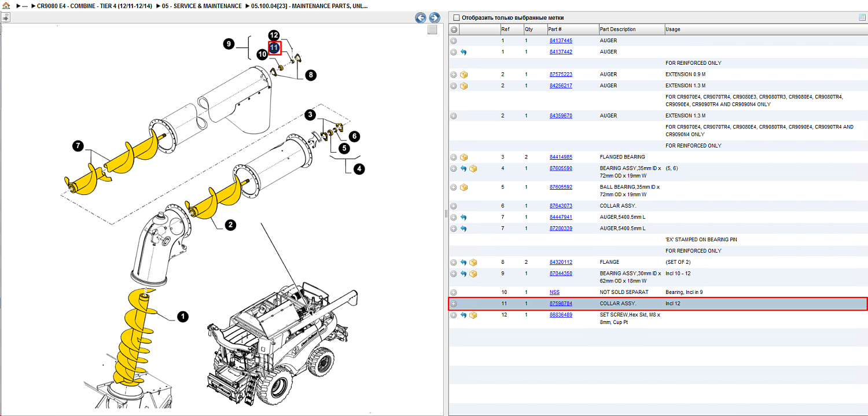Enable 'Отобразить только выбранные метки' checkbox
This screenshot has width=868, height=416.
[x=457, y=18]
